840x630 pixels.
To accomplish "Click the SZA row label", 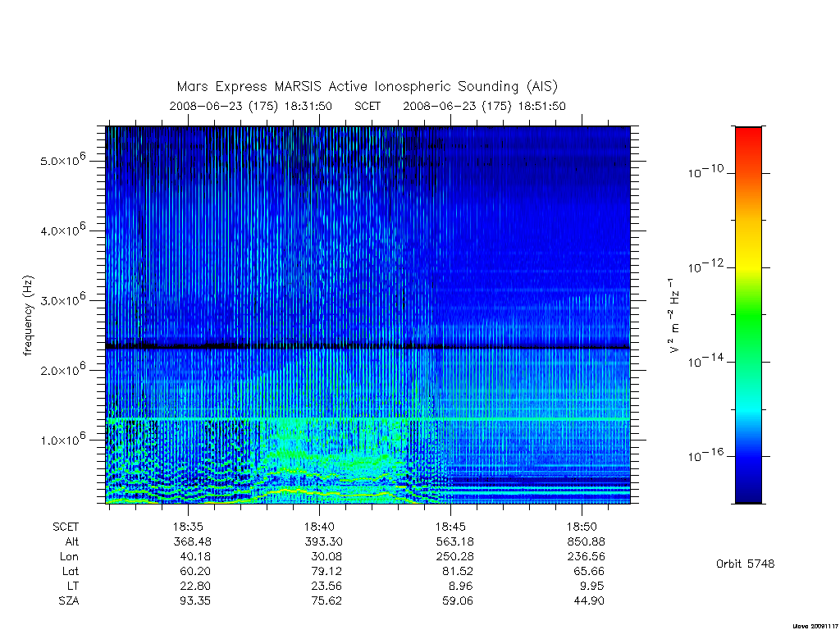I will pyautogui.click(x=69, y=601).
